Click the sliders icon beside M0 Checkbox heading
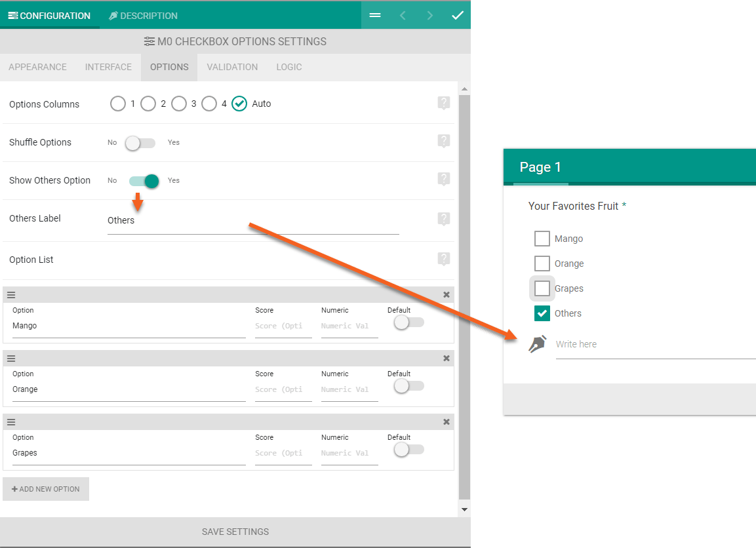Viewport: 756px width, 548px height. (149, 41)
